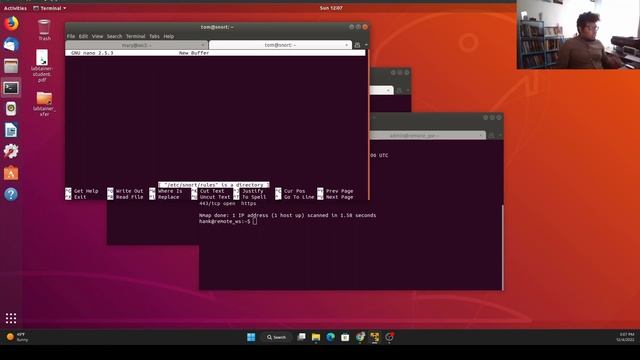Screen dimensions: 640x360
Task: Open Ubuntu Software store from dock
Action: pos(11,173)
